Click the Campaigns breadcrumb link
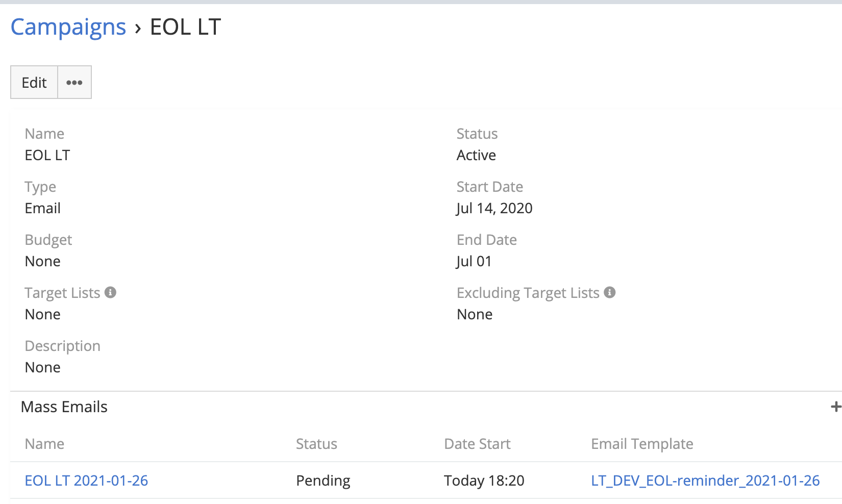Viewport: 842px width, 504px height. click(x=68, y=27)
